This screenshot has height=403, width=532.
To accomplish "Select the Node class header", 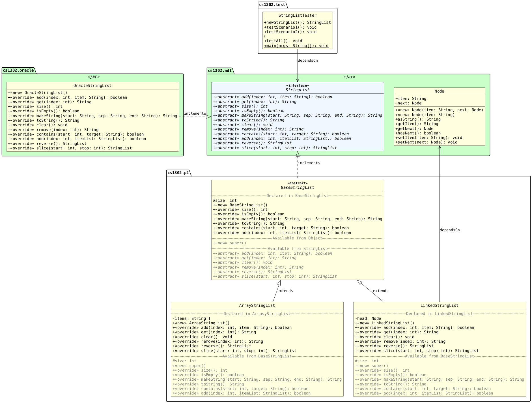I will (439, 91).
